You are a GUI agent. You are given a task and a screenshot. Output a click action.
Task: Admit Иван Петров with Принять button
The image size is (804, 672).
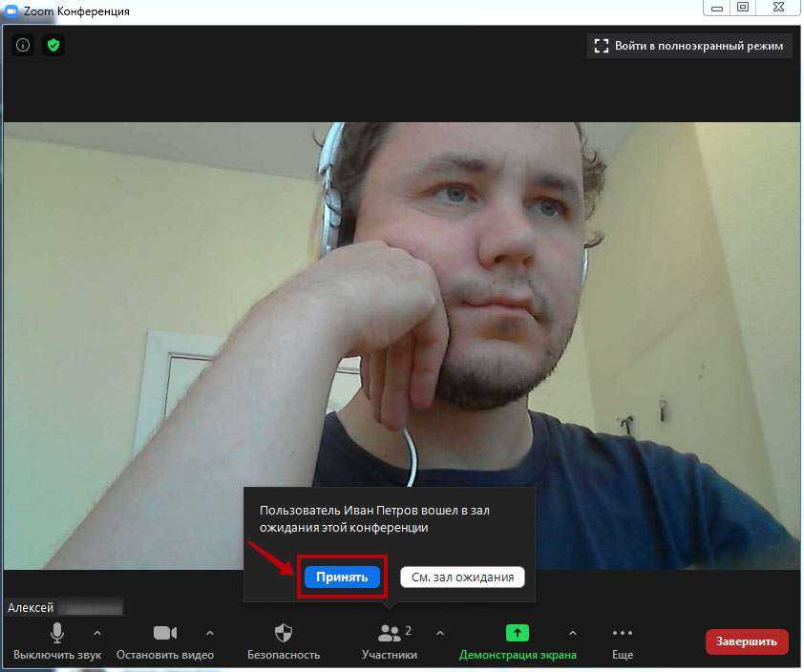(x=342, y=577)
